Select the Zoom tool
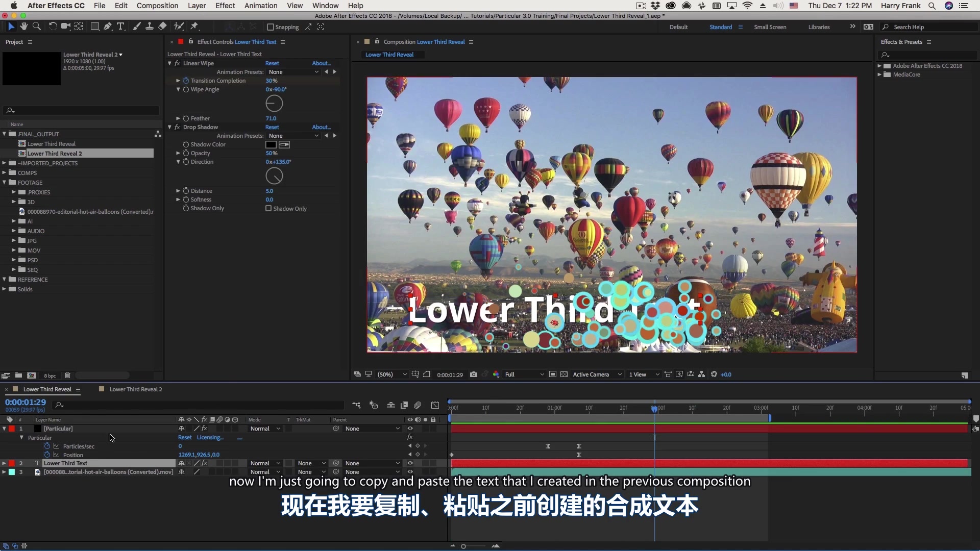 tap(37, 26)
